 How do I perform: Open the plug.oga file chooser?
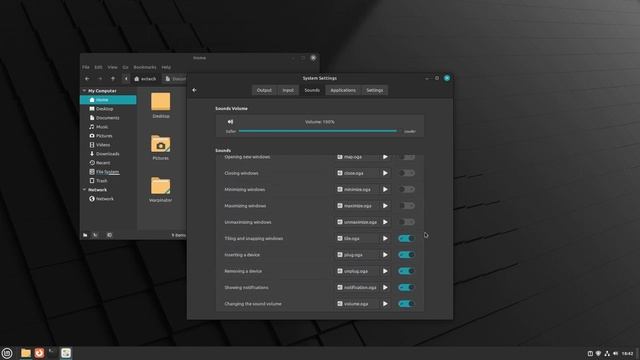tap(357, 255)
